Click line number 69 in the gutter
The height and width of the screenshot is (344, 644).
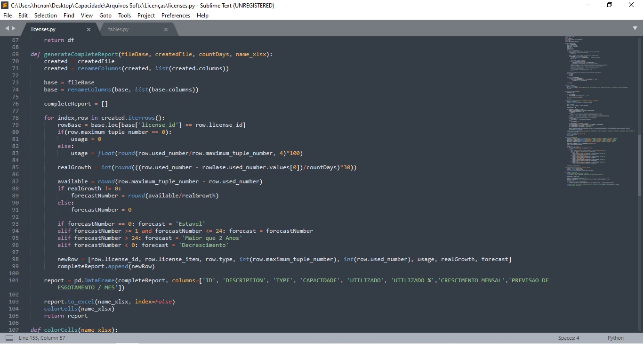(x=15, y=54)
